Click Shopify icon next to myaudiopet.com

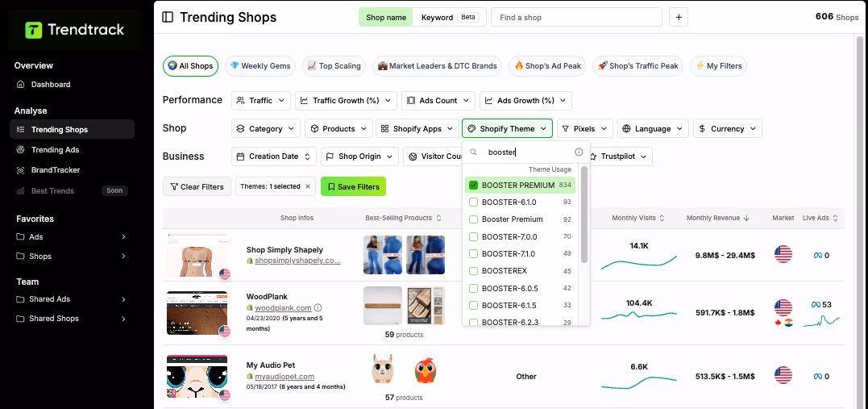point(250,377)
